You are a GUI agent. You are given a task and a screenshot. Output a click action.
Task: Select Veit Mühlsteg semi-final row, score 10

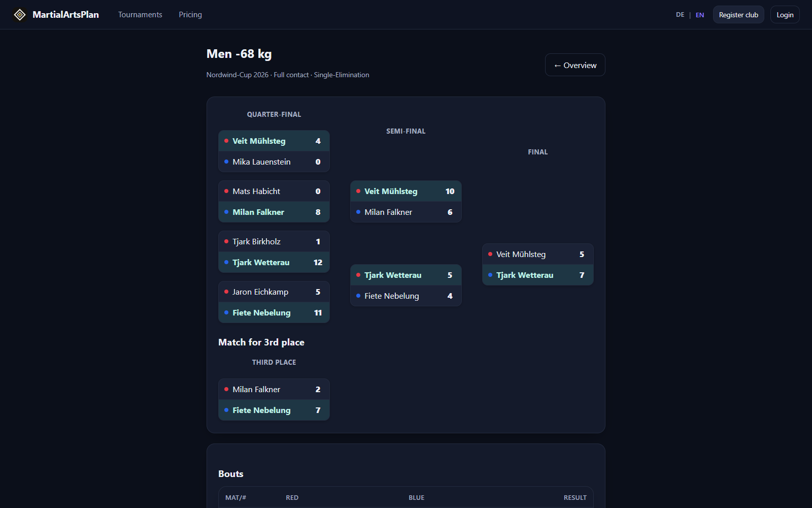tap(406, 191)
